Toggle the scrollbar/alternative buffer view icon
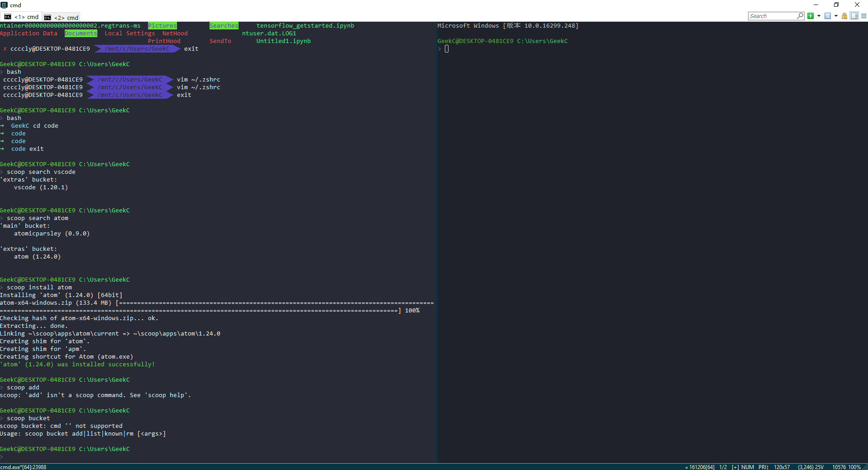 (854, 16)
